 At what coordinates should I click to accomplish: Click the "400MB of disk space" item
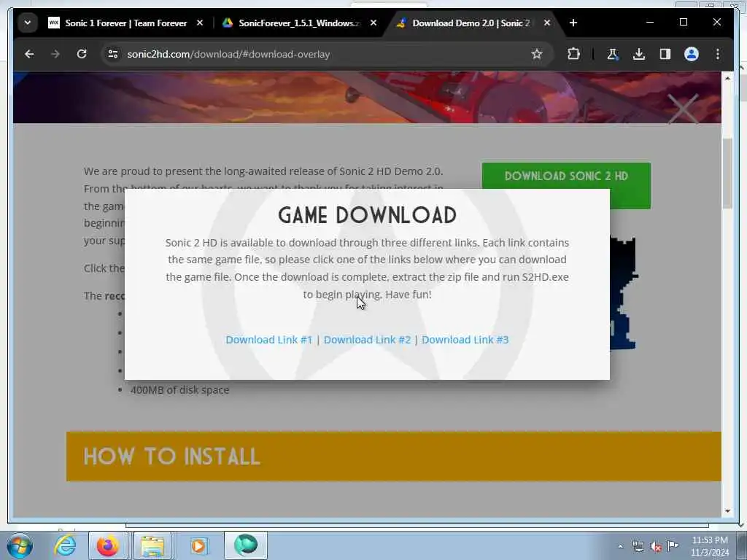[x=179, y=390]
